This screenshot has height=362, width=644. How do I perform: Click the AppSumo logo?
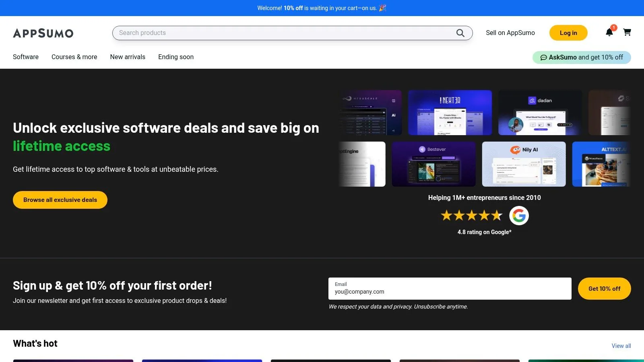pos(43,33)
